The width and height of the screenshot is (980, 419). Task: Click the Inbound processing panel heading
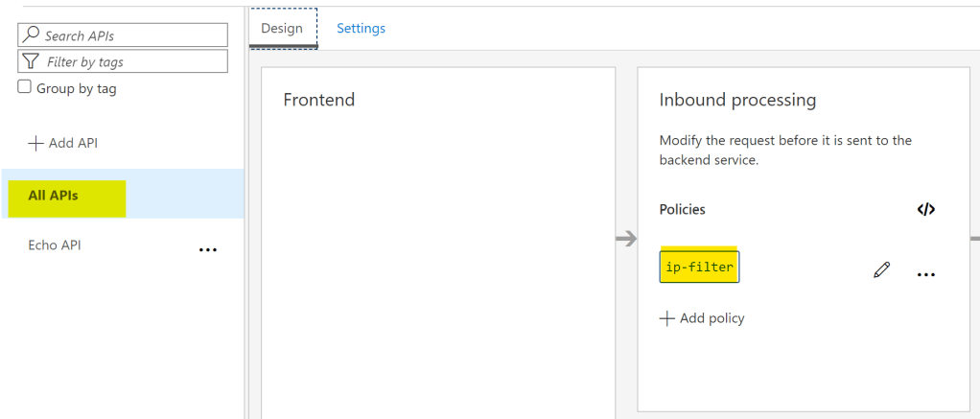(x=737, y=100)
